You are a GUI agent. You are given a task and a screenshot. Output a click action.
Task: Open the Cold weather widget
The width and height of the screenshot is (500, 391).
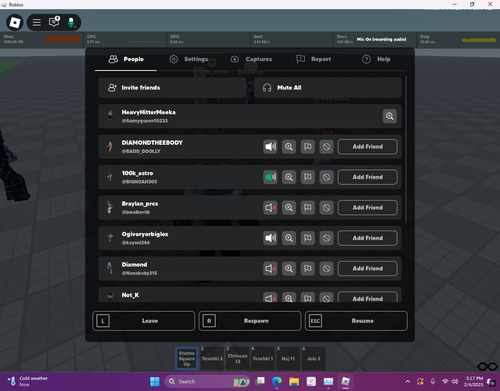pyautogui.click(x=28, y=381)
